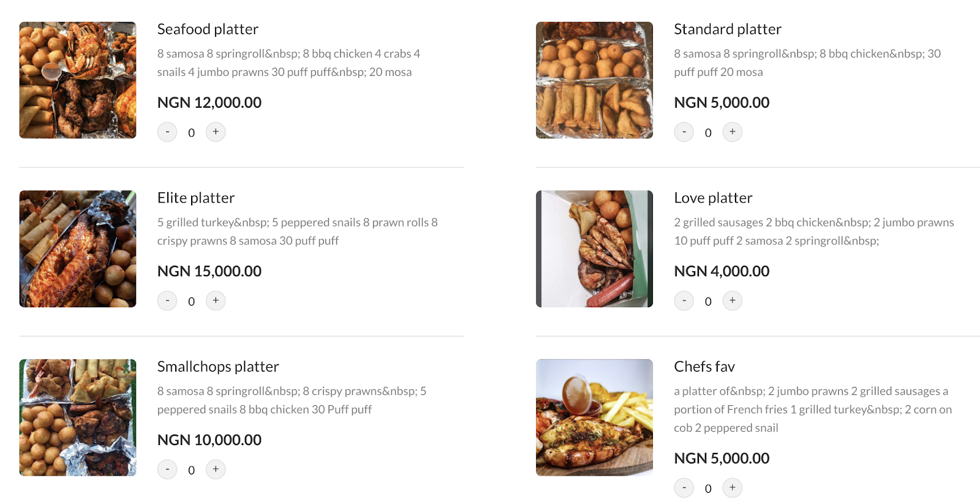The width and height of the screenshot is (980, 502).
Task: Decrement Elite platter quantity
Action: 167,301
